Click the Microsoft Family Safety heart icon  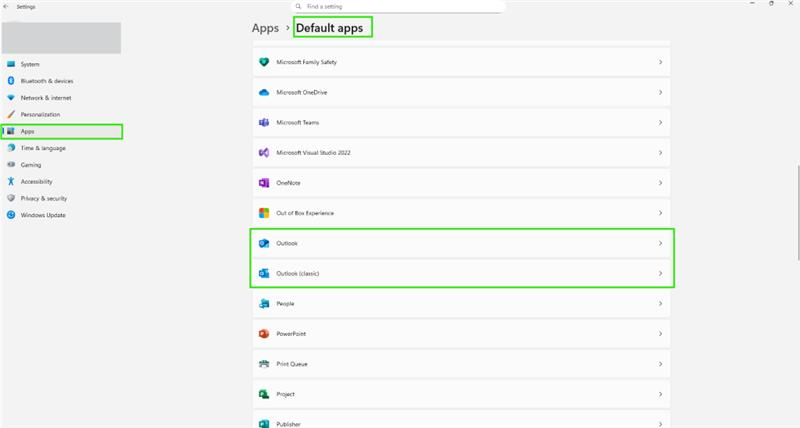click(x=264, y=62)
